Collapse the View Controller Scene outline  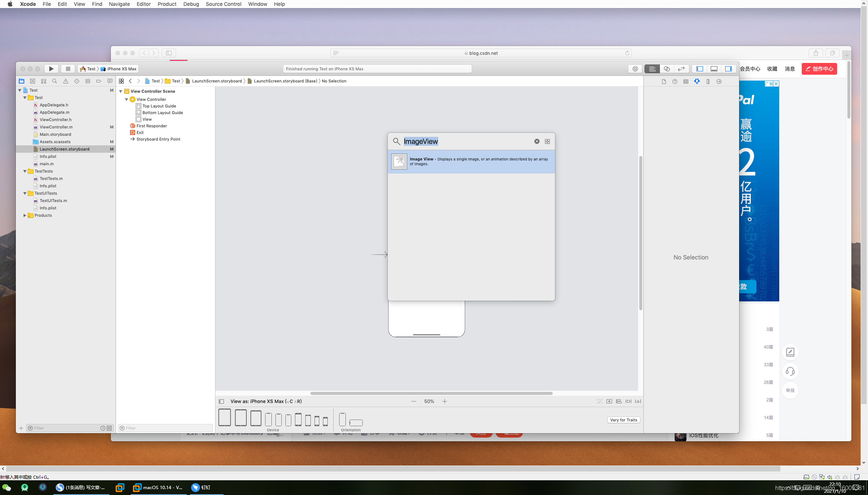[x=120, y=91]
